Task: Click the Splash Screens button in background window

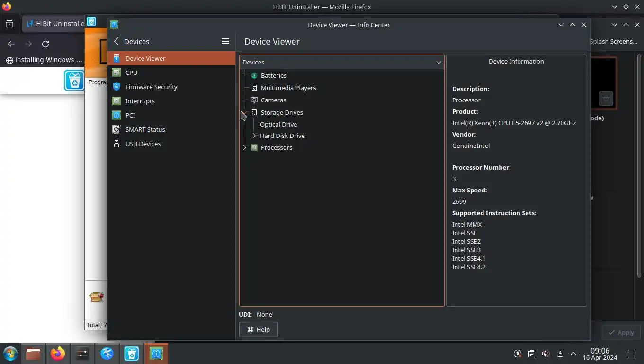Action: (x=614, y=41)
